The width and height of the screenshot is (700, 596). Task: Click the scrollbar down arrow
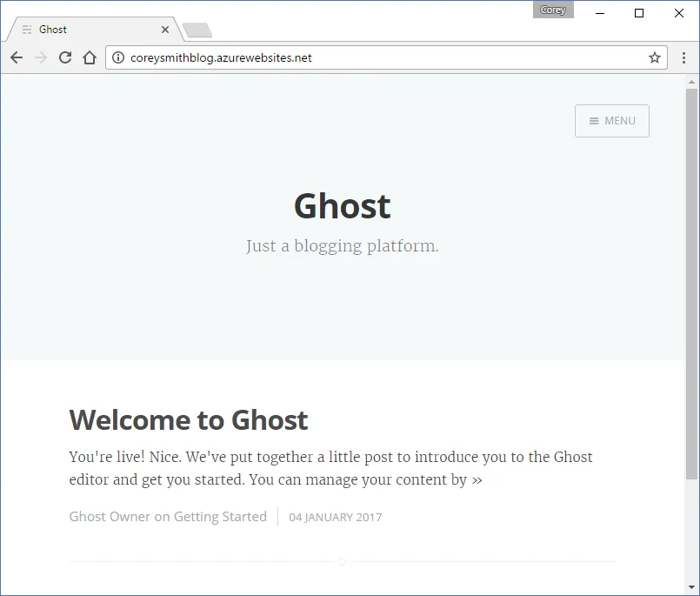(x=691, y=587)
